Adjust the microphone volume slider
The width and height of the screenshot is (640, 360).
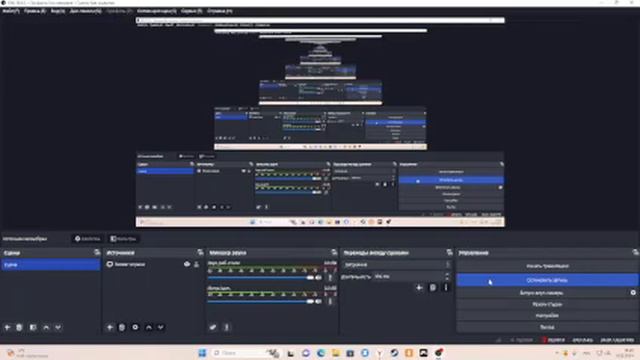pyautogui.click(x=260, y=302)
